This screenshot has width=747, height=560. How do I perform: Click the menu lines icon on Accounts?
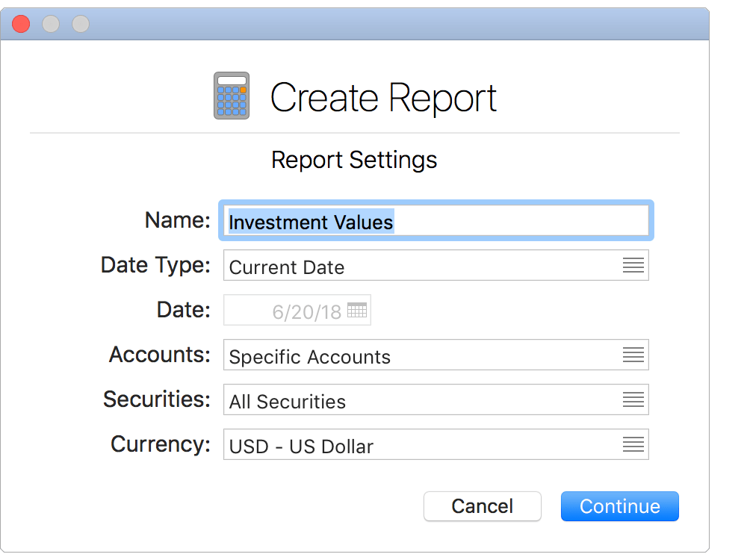pos(633,355)
